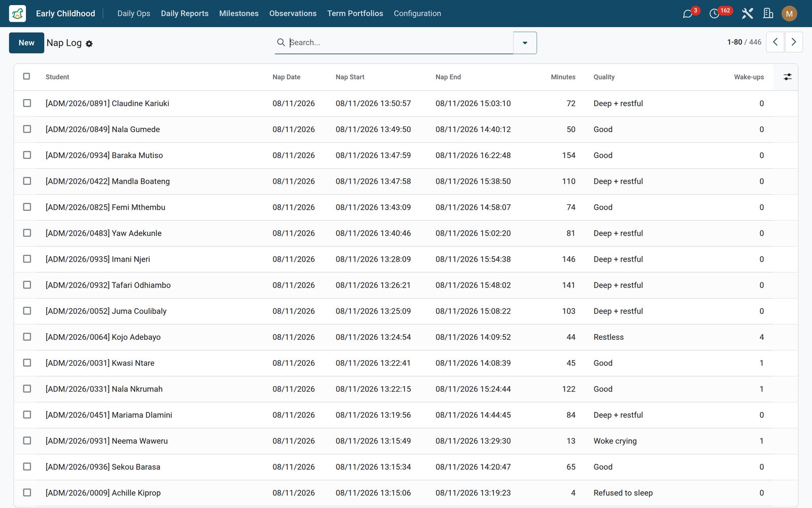Open the Early Childhood app home icon
The height and width of the screenshot is (508, 812).
coord(17,13)
